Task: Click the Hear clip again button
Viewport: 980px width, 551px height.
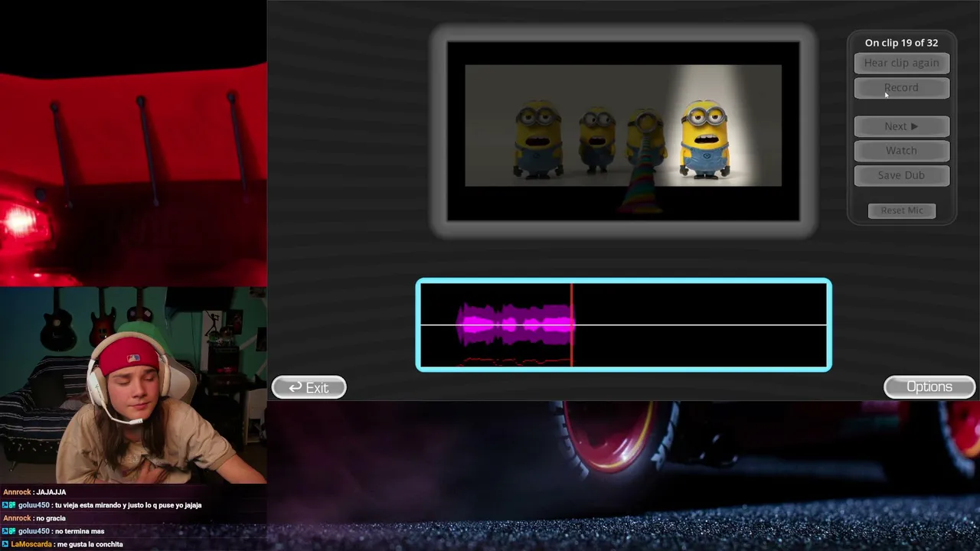Action: (901, 63)
